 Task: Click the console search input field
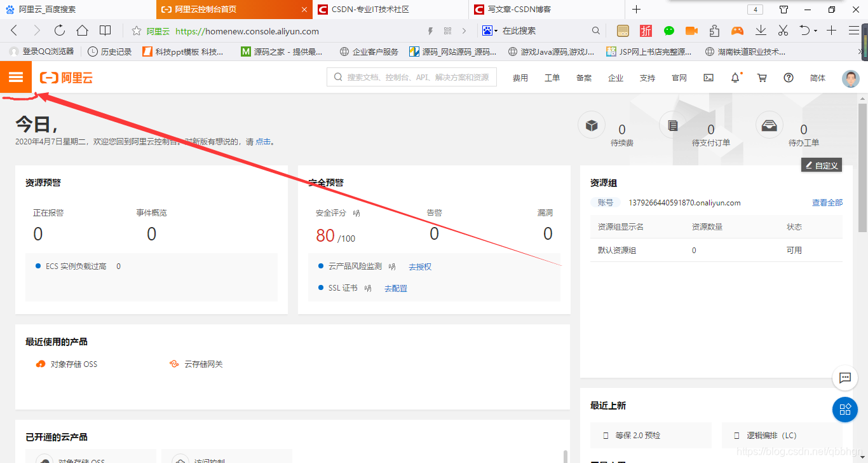coord(411,78)
